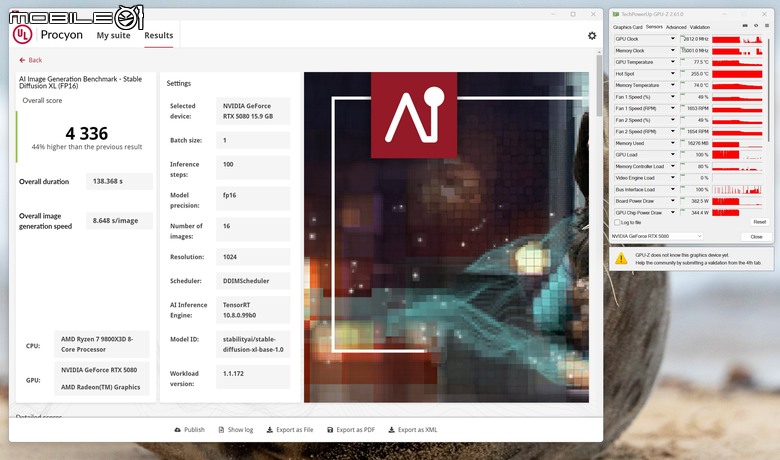Select GPU-Z Sensors tab

[x=654, y=27]
